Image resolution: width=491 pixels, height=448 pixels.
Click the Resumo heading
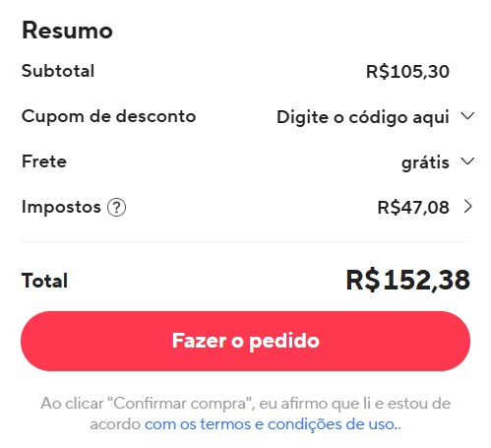pyautogui.click(x=67, y=31)
